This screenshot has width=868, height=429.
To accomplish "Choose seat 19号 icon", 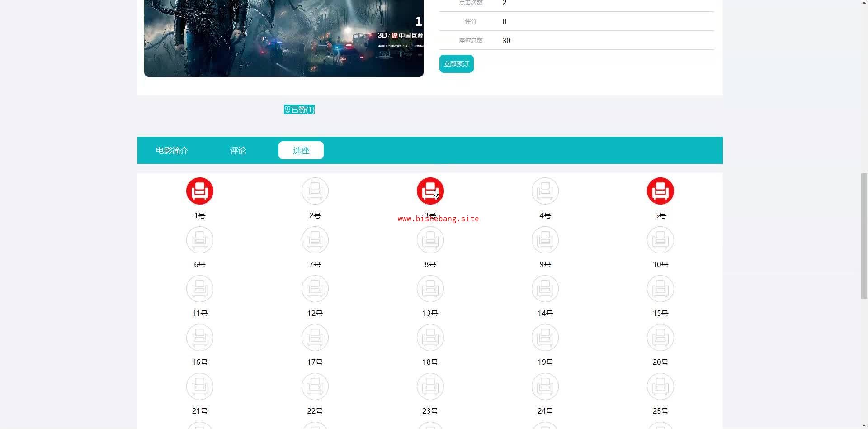I will (x=545, y=338).
